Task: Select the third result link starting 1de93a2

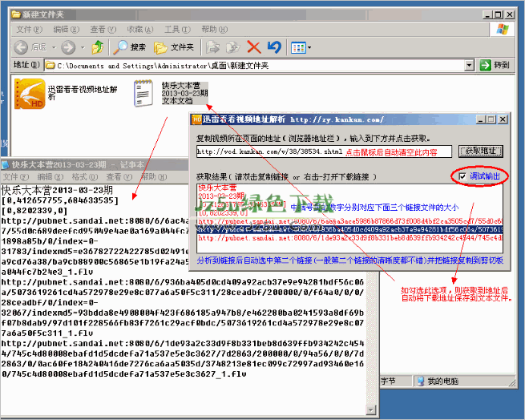Action: coord(349,238)
